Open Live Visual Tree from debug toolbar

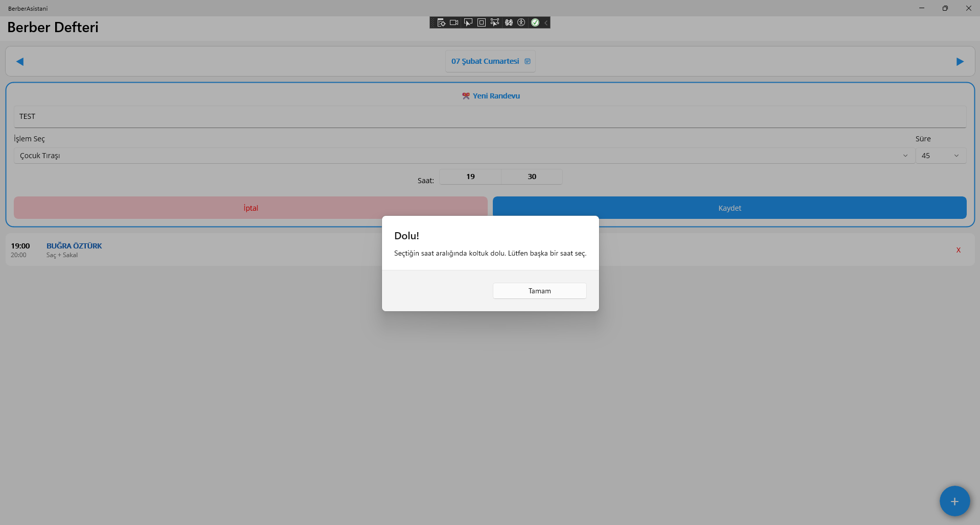pyautogui.click(x=441, y=22)
